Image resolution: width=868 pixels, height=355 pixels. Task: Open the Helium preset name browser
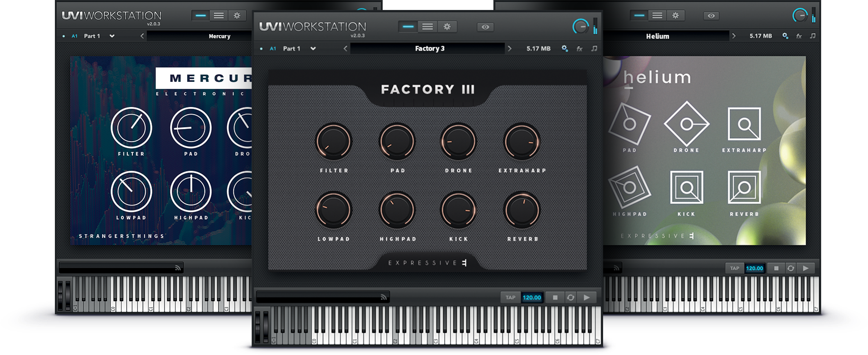[658, 36]
